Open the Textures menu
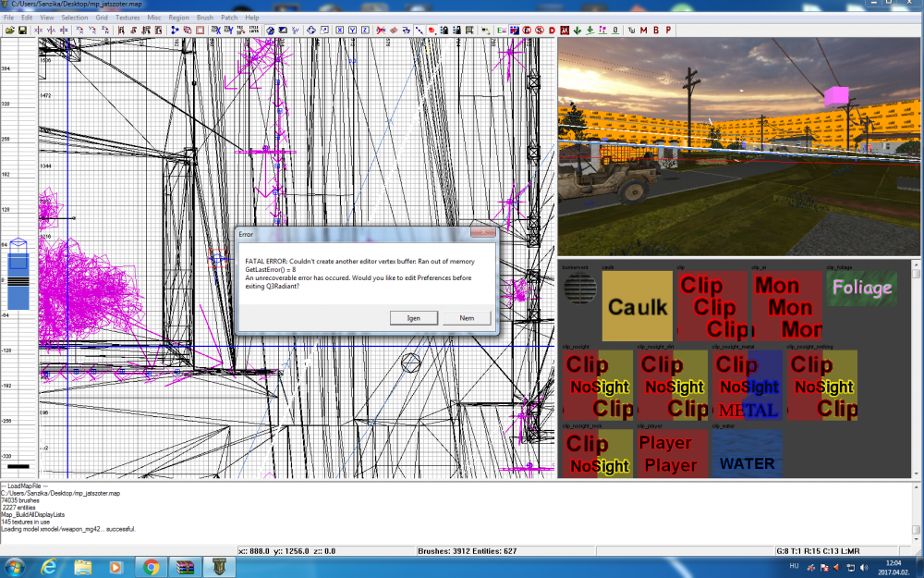Image resolution: width=924 pixels, height=578 pixels. pyautogui.click(x=128, y=18)
